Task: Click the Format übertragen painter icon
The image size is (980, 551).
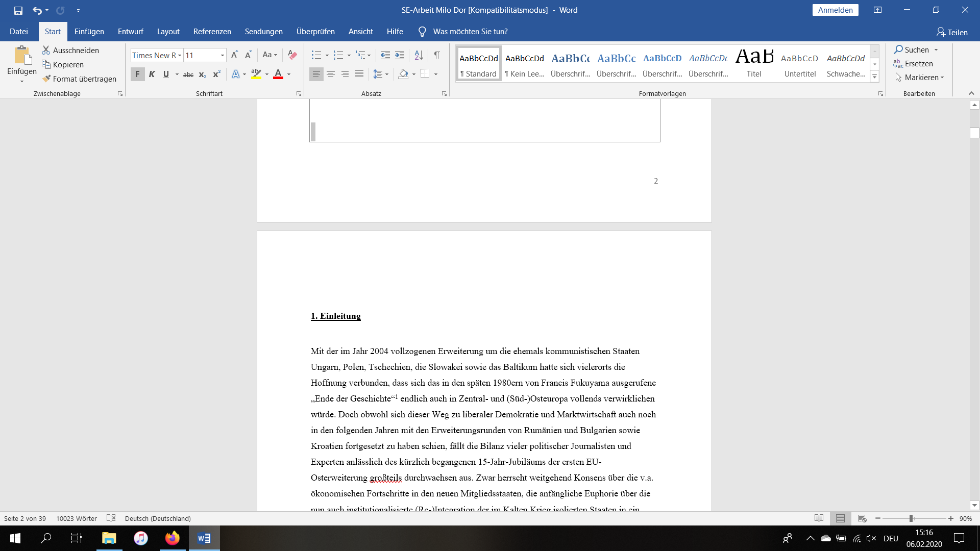Action: (x=46, y=79)
